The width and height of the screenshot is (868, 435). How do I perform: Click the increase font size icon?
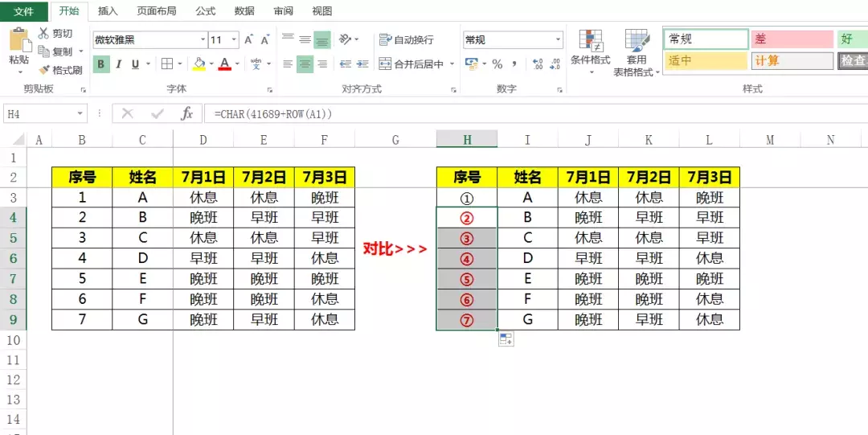[x=249, y=39]
